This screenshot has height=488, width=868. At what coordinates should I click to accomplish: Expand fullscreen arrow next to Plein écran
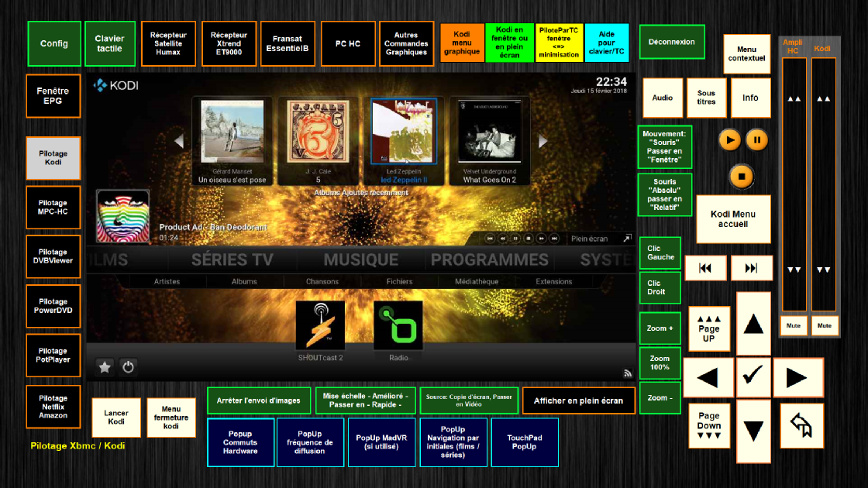coord(627,239)
